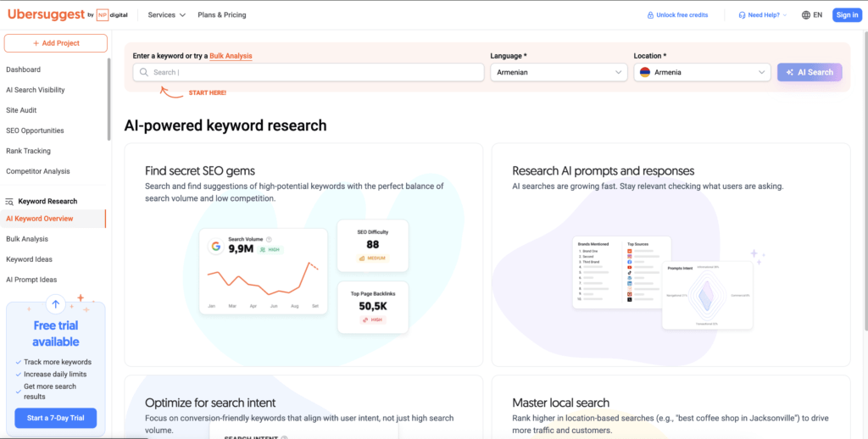Open the Language dropdown showing Armenian
This screenshot has width=868, height=439.
click(x=559, y=73)
